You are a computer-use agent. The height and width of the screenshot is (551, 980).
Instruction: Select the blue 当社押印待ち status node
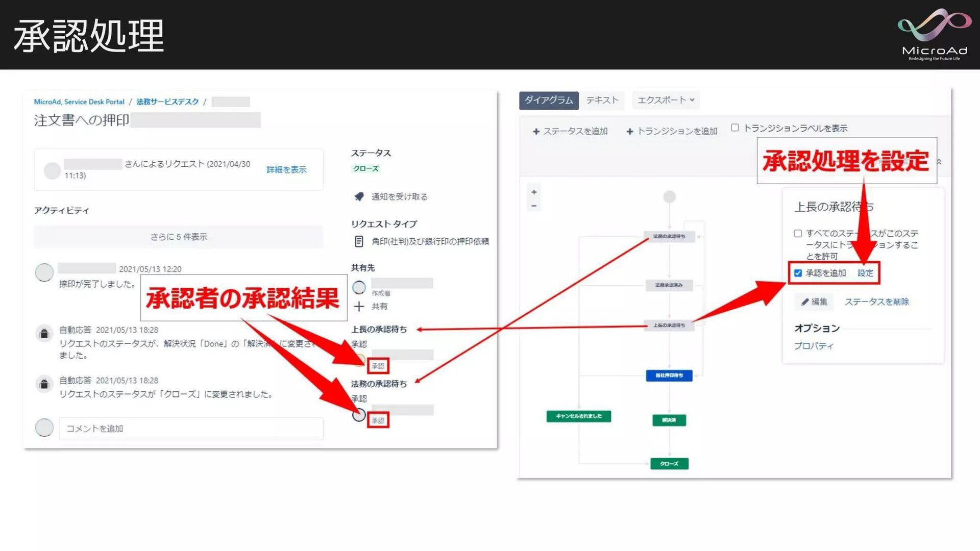[x=669, y=375]
